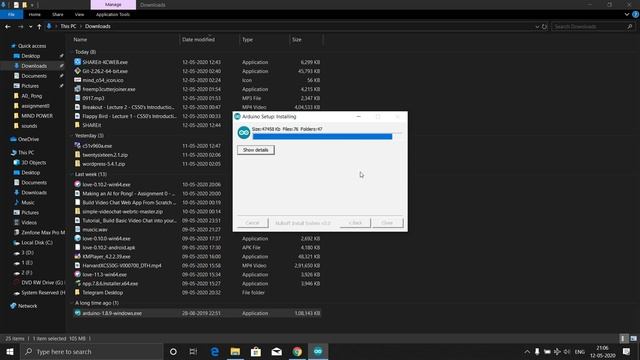This screenshot has width=640, height=360.
Task: Collapse the Today group
Action: click(73, 52)
